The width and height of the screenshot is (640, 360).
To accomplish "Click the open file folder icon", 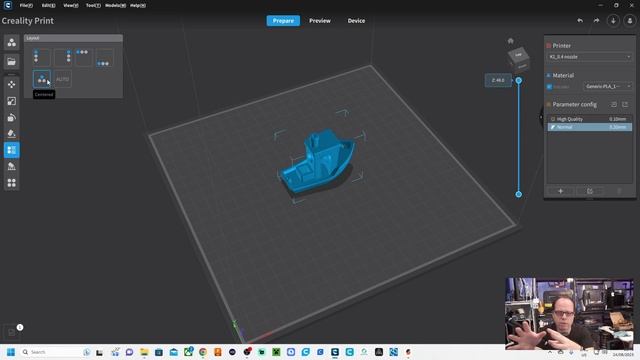I will (11, 62).
